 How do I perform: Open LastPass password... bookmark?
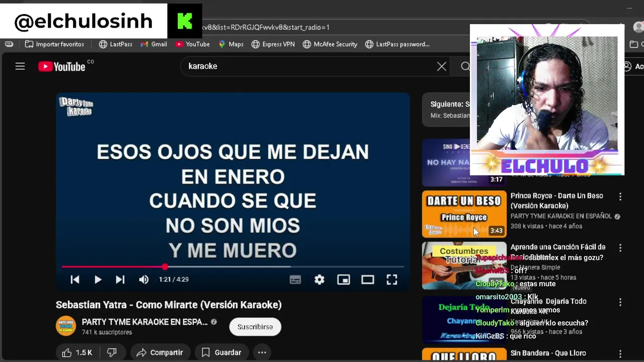pos(397,44)
